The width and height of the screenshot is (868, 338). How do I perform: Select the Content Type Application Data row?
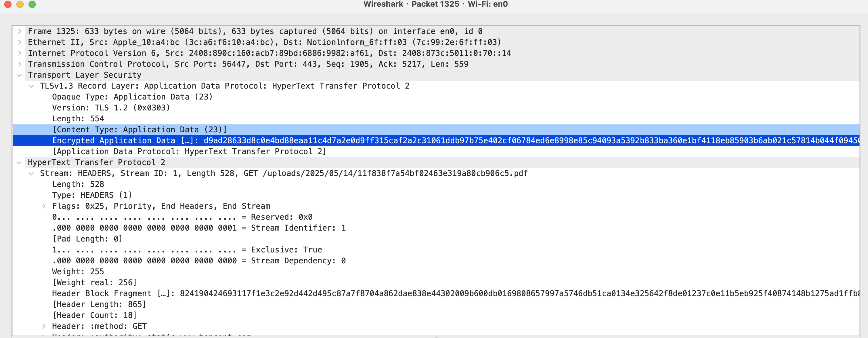[436, 130]
